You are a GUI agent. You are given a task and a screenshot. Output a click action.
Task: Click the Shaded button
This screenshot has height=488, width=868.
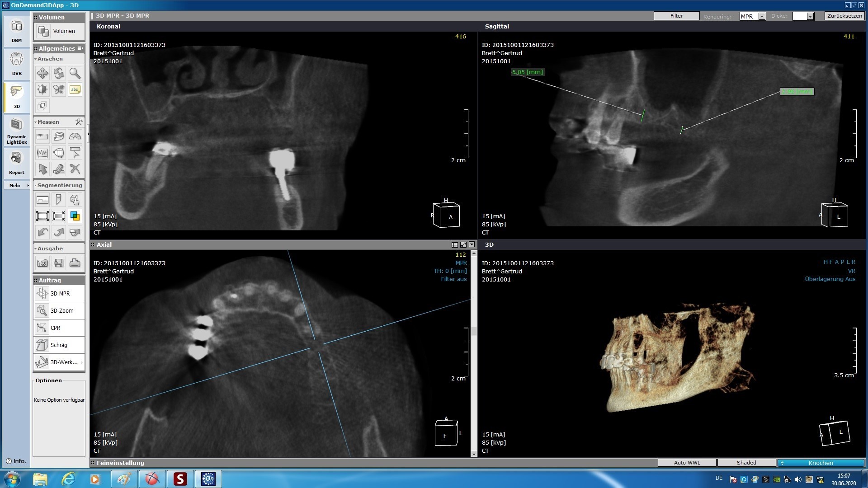[746, 463]
